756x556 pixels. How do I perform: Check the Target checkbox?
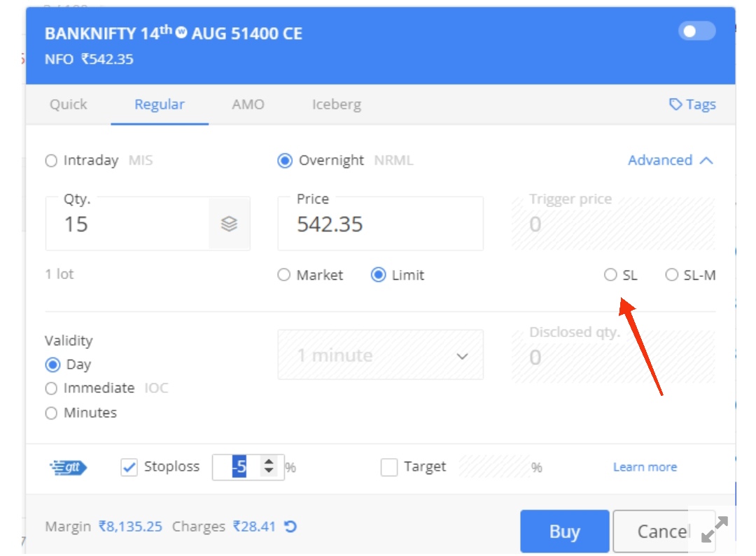389,467
